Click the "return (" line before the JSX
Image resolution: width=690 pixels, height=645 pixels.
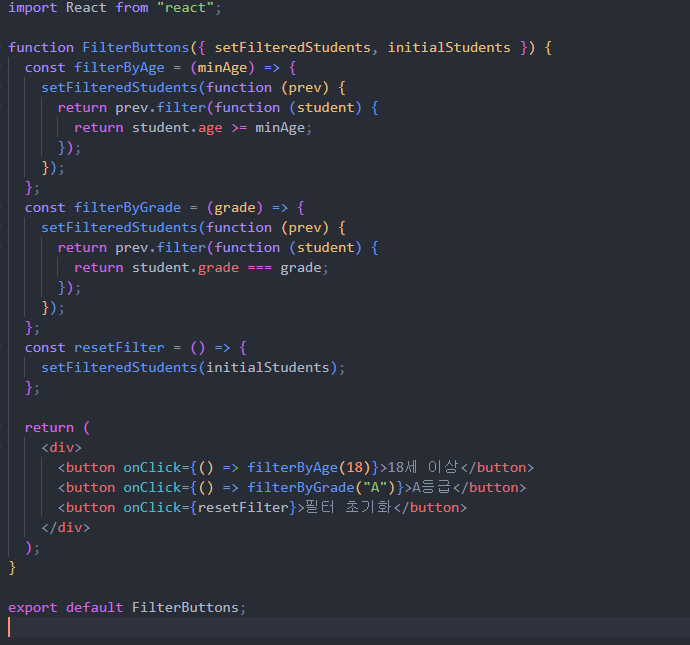click(57, 428)
